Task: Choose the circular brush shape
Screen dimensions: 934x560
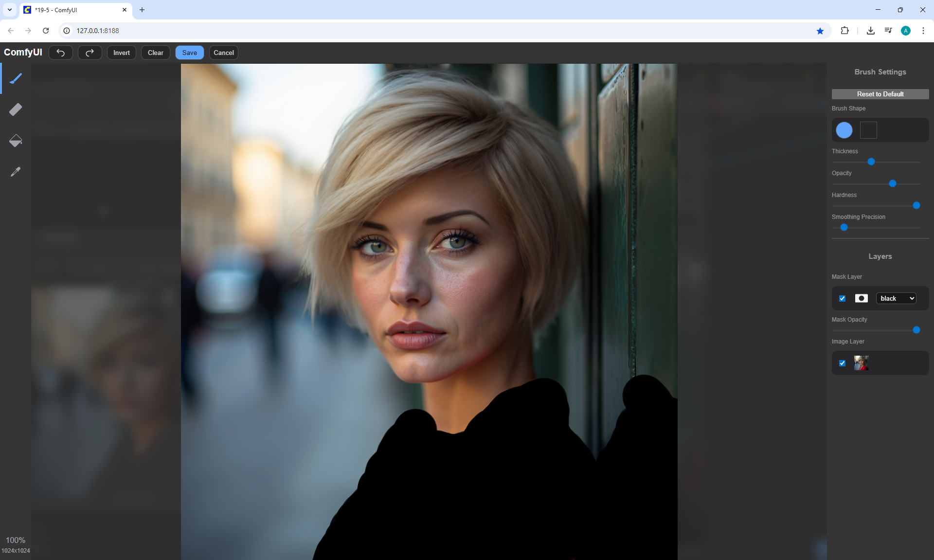Action: click(844, 130)
